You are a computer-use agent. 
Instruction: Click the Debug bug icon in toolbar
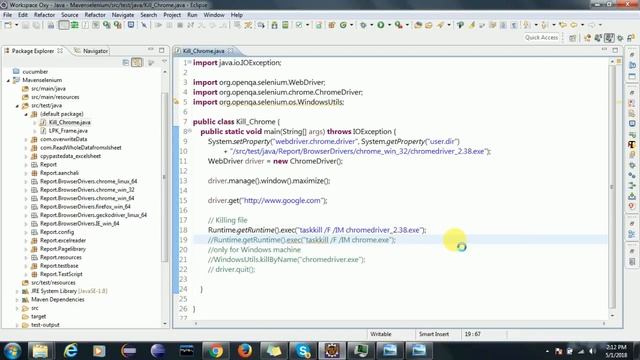point(363,25)
